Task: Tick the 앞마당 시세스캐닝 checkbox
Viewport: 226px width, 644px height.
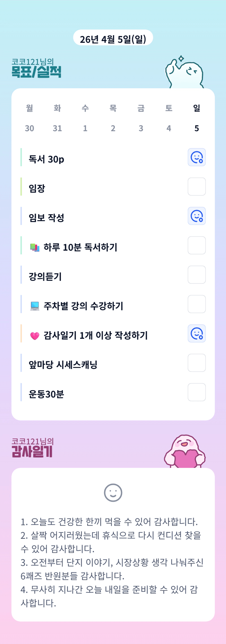Action: tap(196, 363)
